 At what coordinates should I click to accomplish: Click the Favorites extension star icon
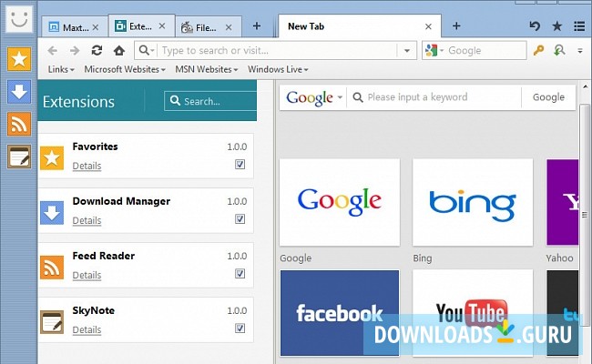52,158
